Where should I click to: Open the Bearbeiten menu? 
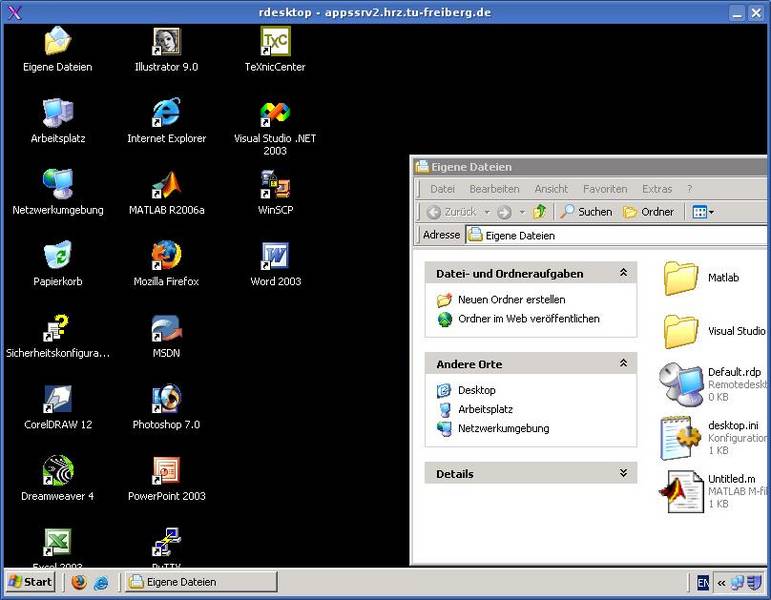[494, 189]
